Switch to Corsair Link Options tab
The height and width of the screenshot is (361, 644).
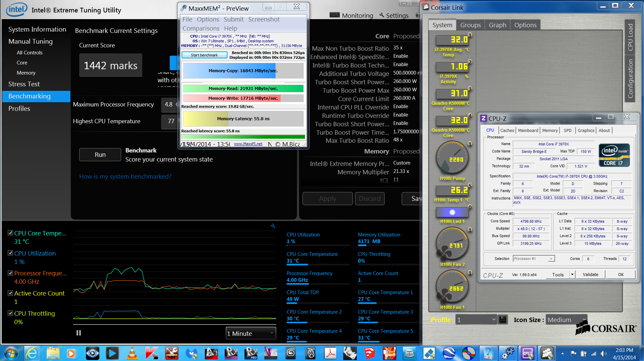[x=525, y=25]
